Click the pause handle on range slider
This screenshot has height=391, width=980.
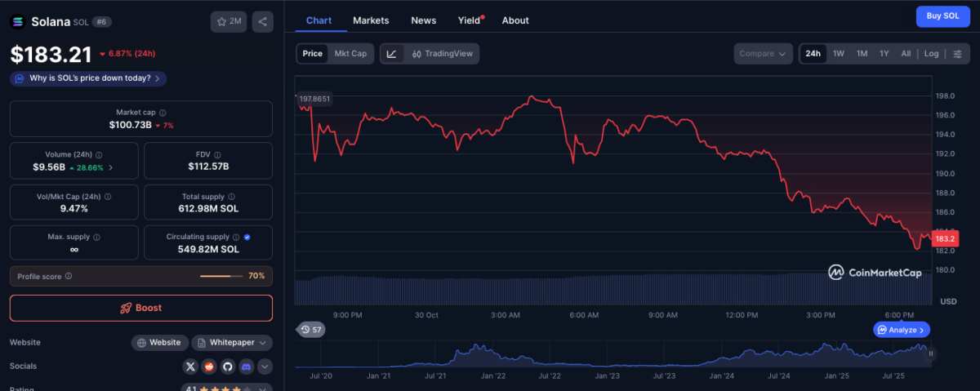929,353
